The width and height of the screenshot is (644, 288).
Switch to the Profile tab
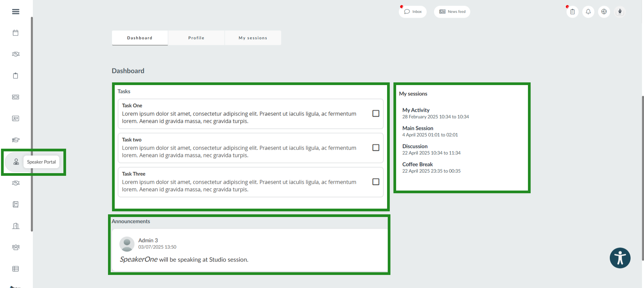tap(196, 38)
